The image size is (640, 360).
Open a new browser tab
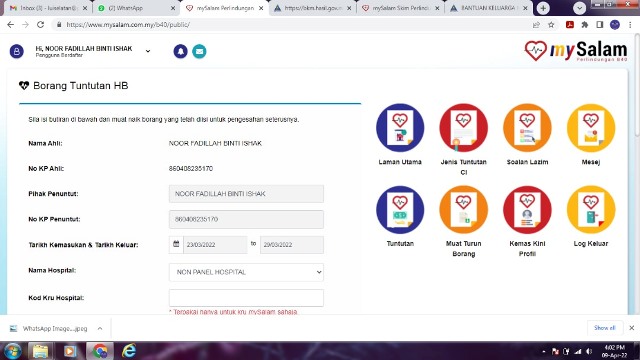pyautogui.click(x=543, y=8)
